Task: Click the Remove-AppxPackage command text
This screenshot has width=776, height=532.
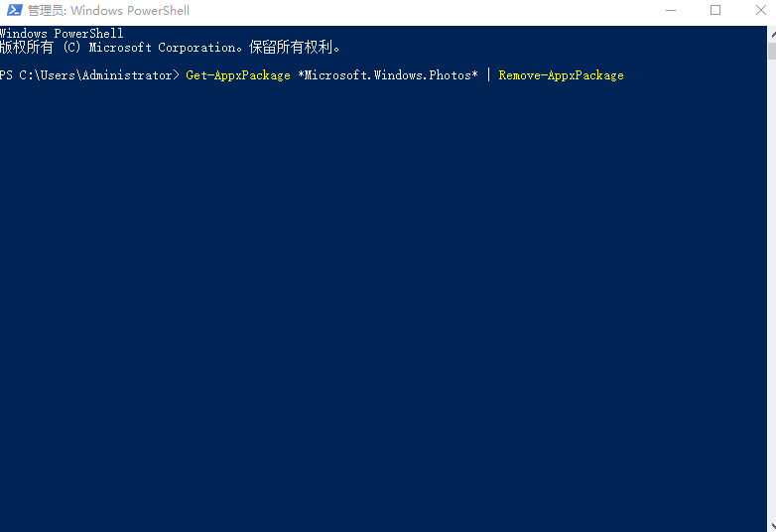Action: pyautogui.click(x=562, y=75)
